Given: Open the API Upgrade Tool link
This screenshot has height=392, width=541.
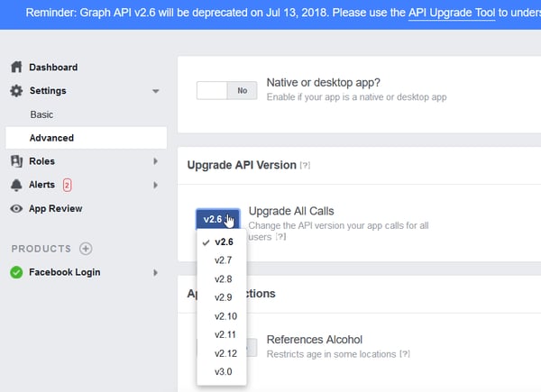Looking at the screenshot, I should click(452, 13).
